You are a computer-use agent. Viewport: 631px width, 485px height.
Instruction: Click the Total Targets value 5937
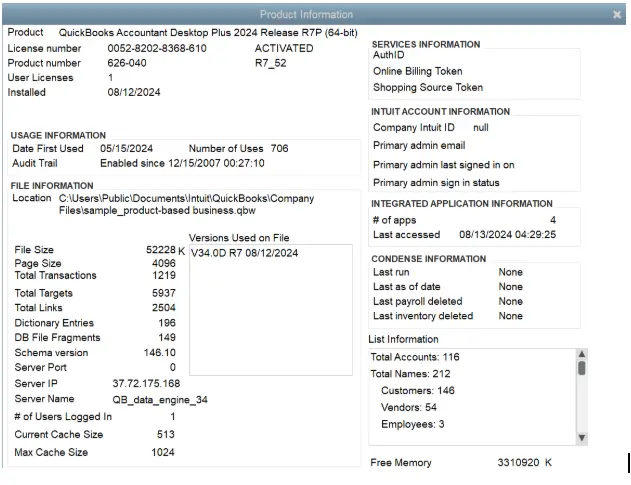tap(164, 293)
